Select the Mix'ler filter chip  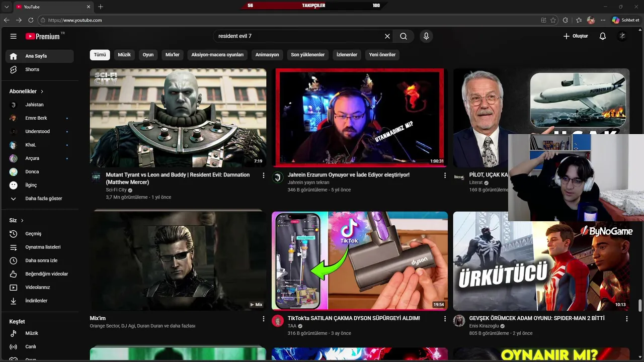click(x=173, y=55)
